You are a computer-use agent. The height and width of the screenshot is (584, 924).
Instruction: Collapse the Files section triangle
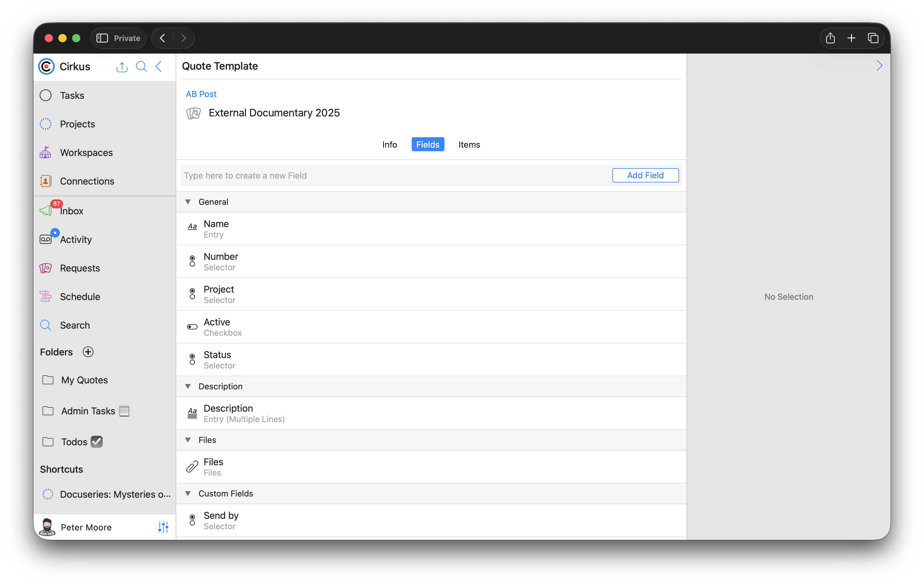click(x=188, y=440)
